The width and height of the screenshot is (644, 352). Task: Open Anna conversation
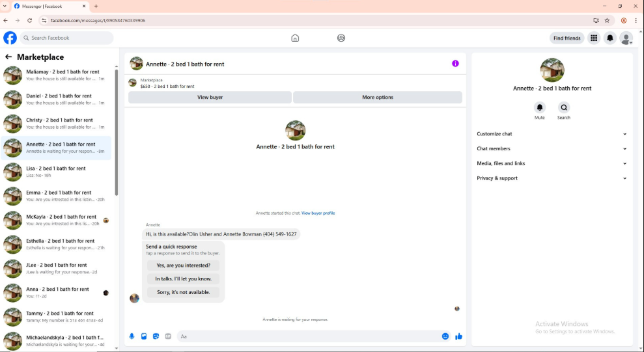[56, 293]
